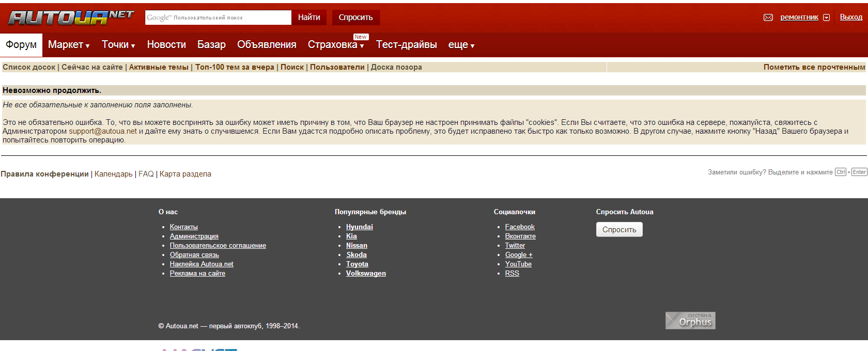Switch to the Форум tab
Viewport: 868px width, 351px height.
(x=21, y=45)
